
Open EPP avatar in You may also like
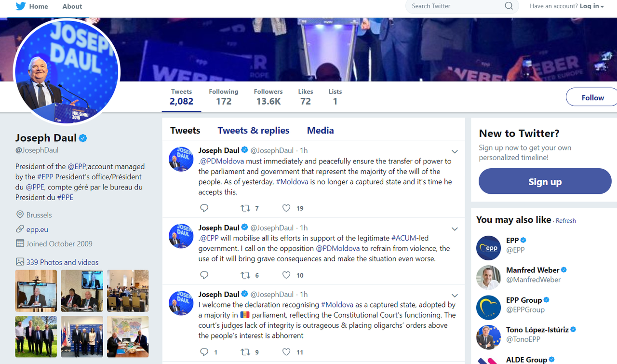tap(488, 248)
